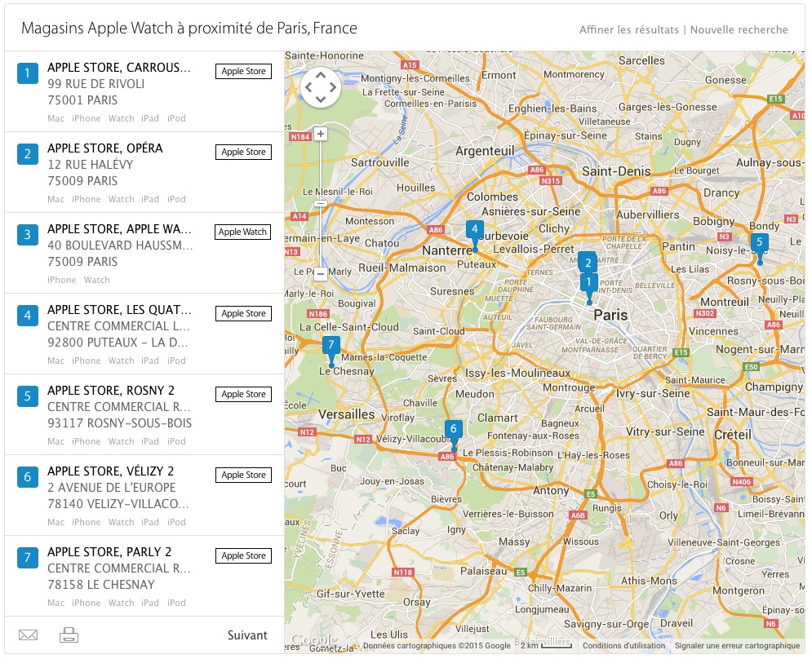This screenshot has height=659, width=812.
Task: Open Apple Store, Les Quat... listing title
Action: 120,310
